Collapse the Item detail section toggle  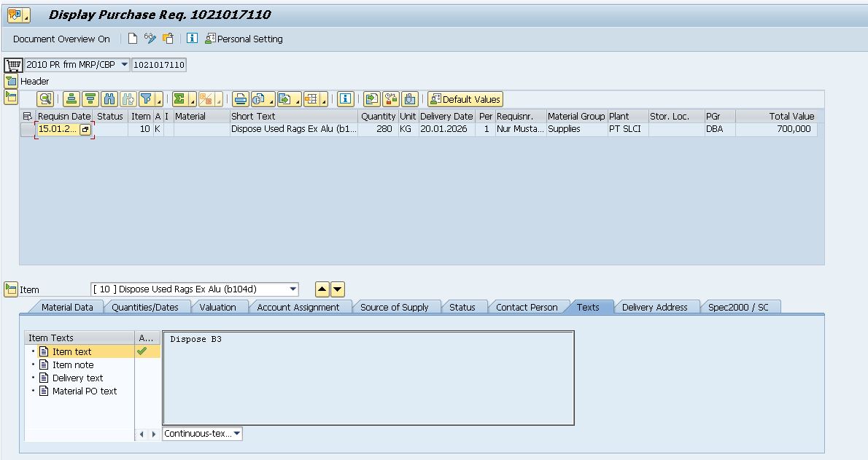pyautogui.click(x=11, y=289)
